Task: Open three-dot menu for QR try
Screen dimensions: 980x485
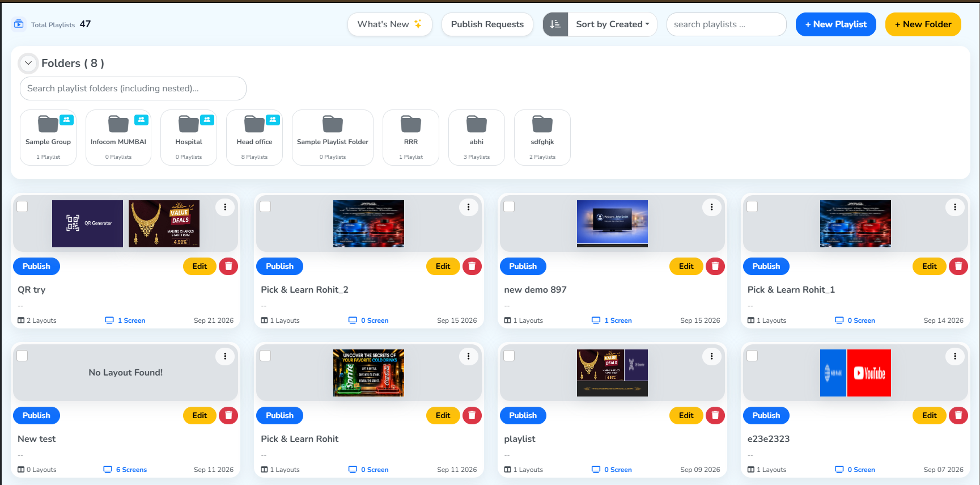Action: click(x=225, y=207)
